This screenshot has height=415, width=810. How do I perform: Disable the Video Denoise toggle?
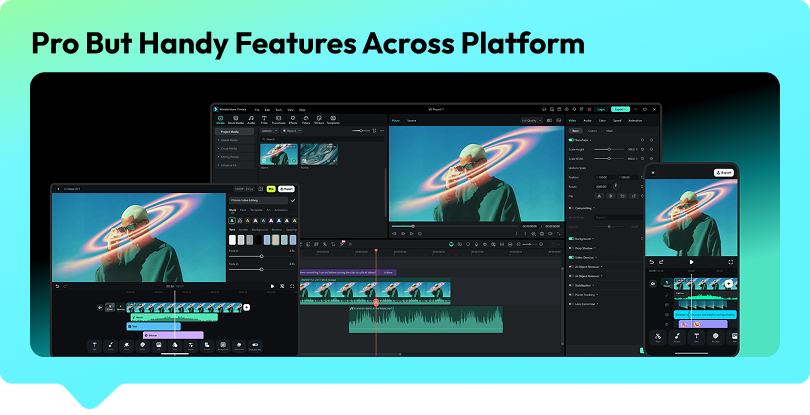[x=571, y=257]
